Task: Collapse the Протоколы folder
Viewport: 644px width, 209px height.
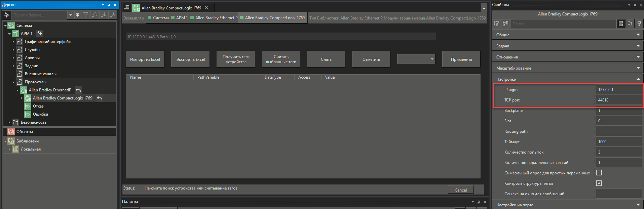Action: [x=13, y=82]
